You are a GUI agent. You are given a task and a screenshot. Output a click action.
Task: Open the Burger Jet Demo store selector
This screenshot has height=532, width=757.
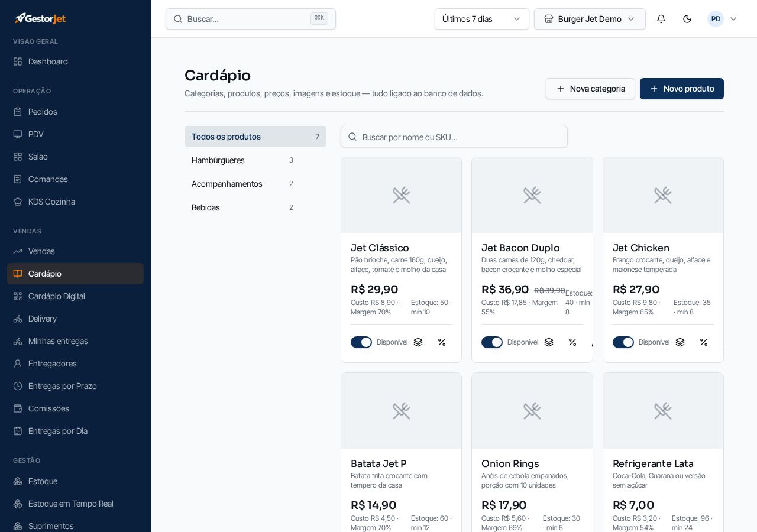click(590, 19)
